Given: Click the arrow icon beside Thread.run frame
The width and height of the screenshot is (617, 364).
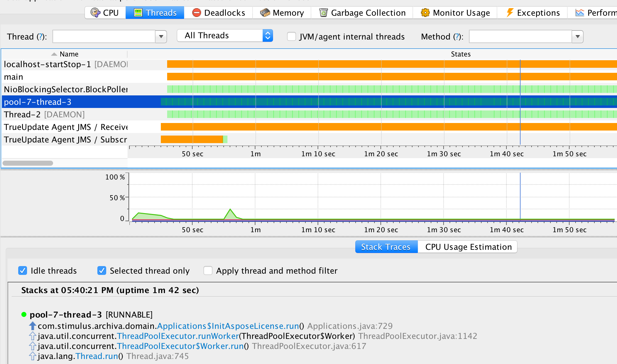Looking at the screenshot, I should point(33,356).
